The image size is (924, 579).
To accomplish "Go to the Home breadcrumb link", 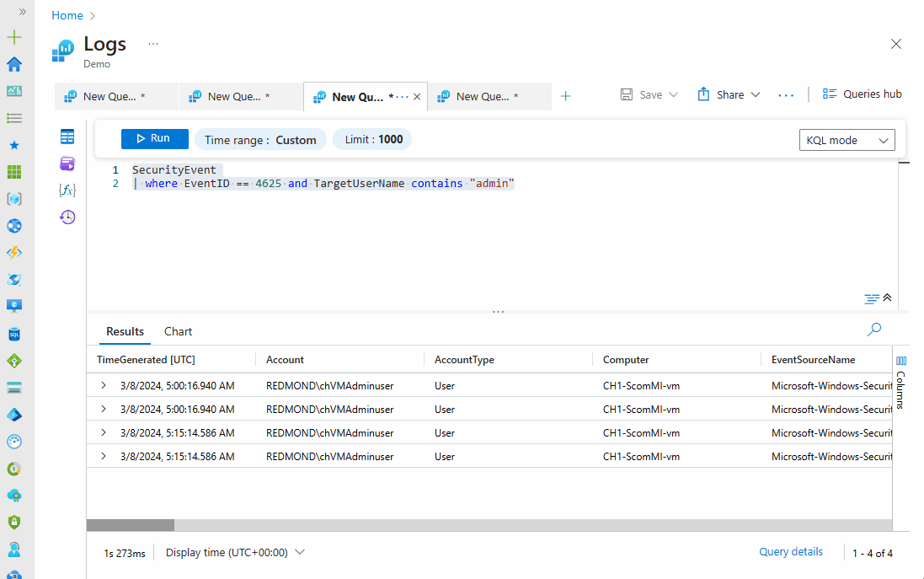I will [x=67, y=15].
